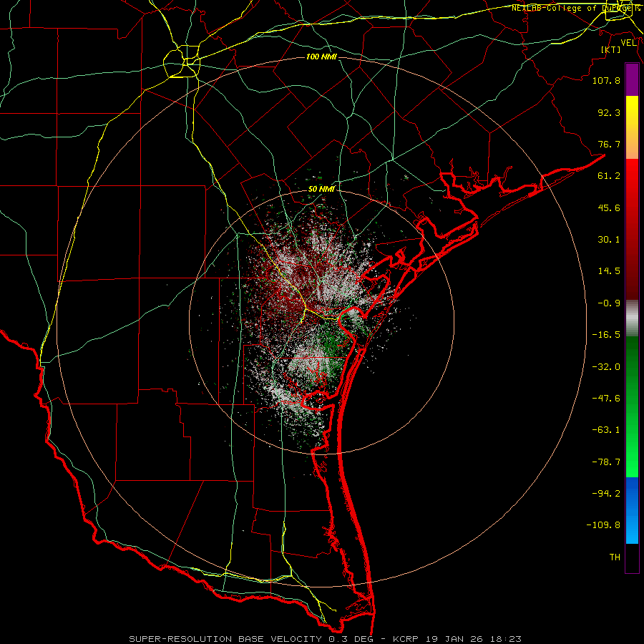Screen dimensions: 644x644
Task: Click the 92.3 velocity scale value
Action: click(x=609, y=112)
